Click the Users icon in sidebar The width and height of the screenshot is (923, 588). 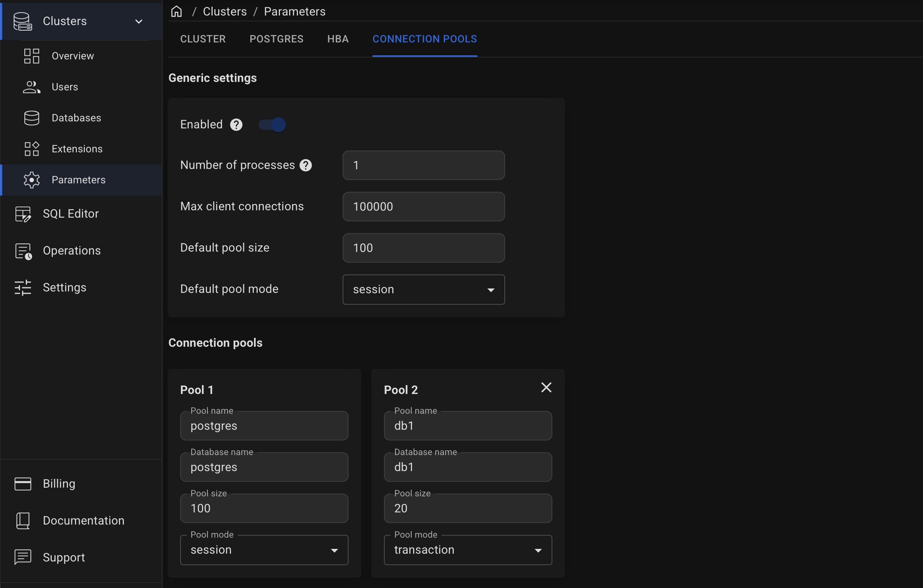point(31,87)
